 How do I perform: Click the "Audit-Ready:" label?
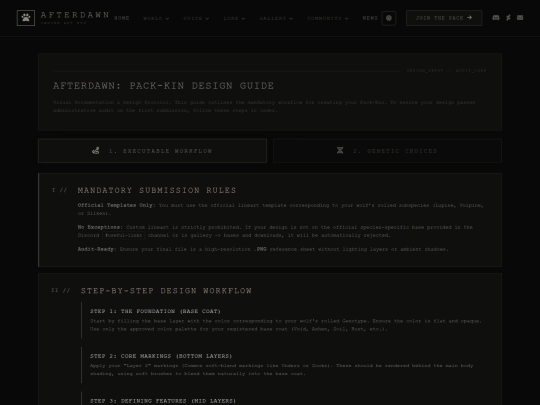click(x=97, y=249)
